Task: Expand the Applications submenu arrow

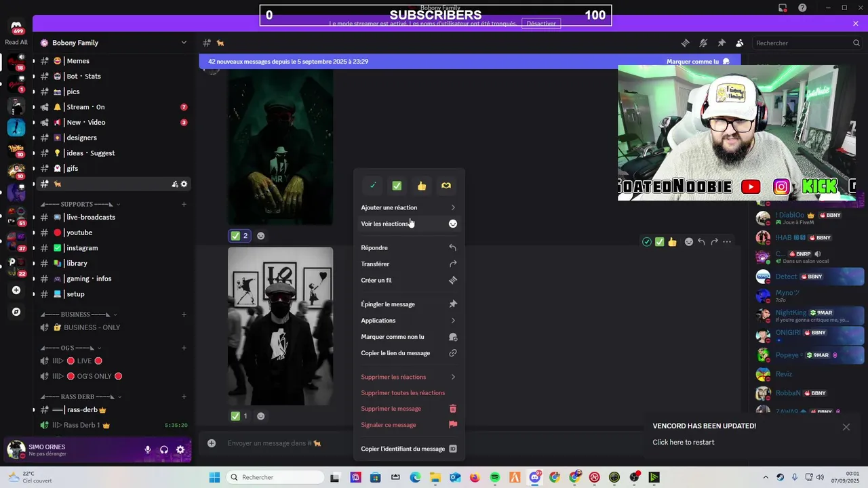Action: coord(453,321)
